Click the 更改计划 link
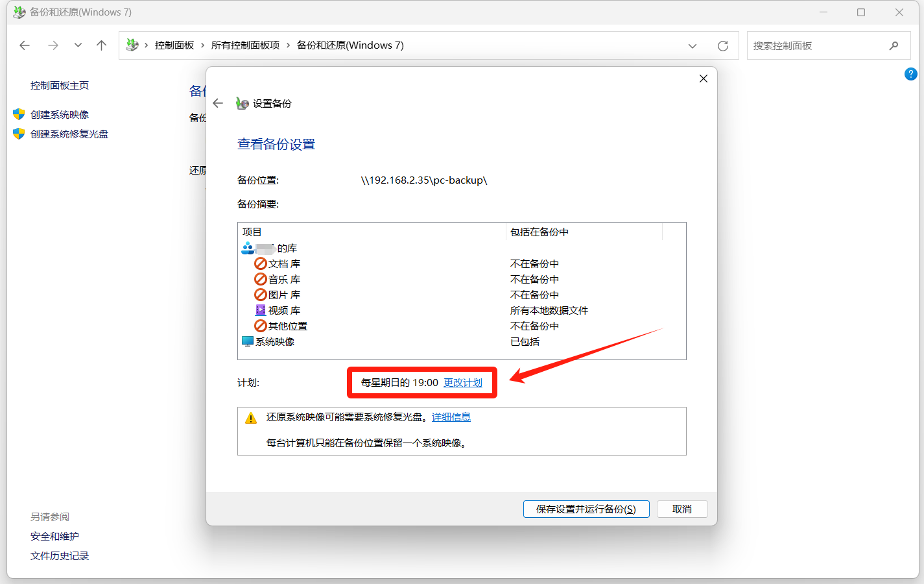 click(x=463, y=383)
